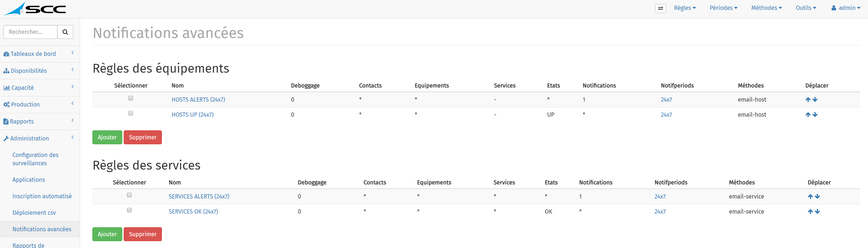Click the SCC logo
This screenshot has height=248, width=868.
[35, 9]
